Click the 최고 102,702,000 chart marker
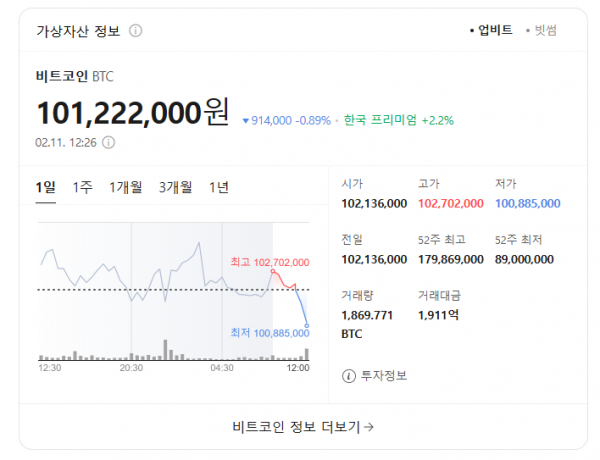Screen dimensions: 600x460 269,262
